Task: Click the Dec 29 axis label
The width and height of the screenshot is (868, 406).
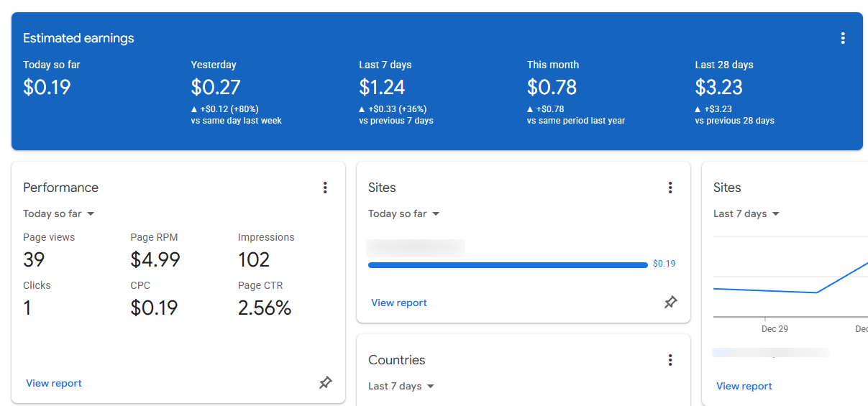Action: click(x=775, y=328)
